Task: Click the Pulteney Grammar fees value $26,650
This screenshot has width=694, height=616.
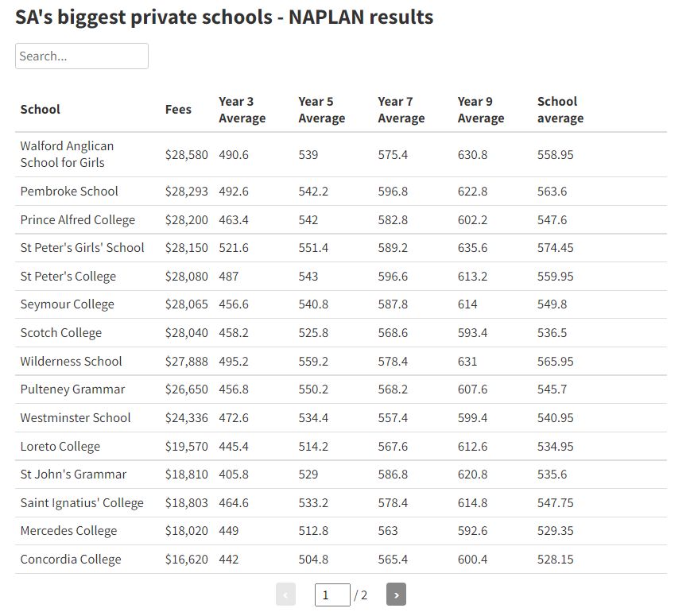Action: point(186,389)
